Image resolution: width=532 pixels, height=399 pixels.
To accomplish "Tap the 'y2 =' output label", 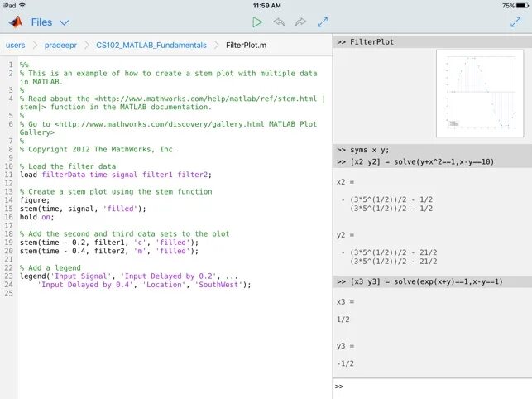I will (x=345, y=235).
